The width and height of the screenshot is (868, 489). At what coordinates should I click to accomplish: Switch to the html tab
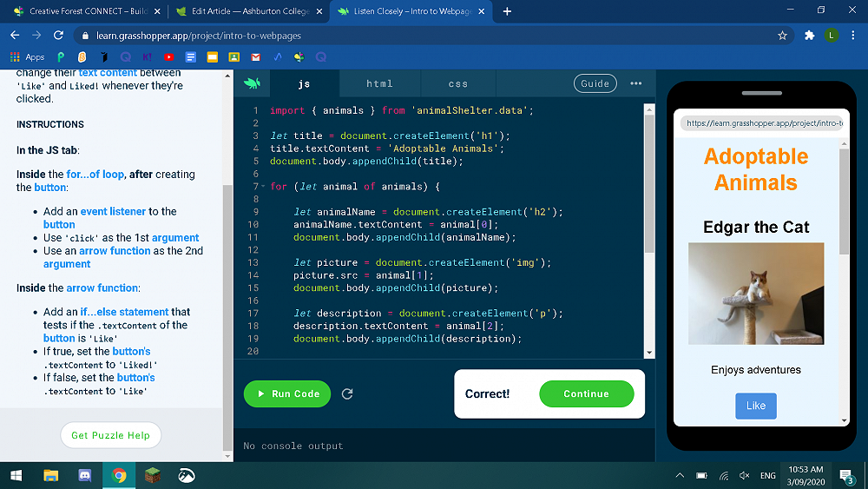379,84
